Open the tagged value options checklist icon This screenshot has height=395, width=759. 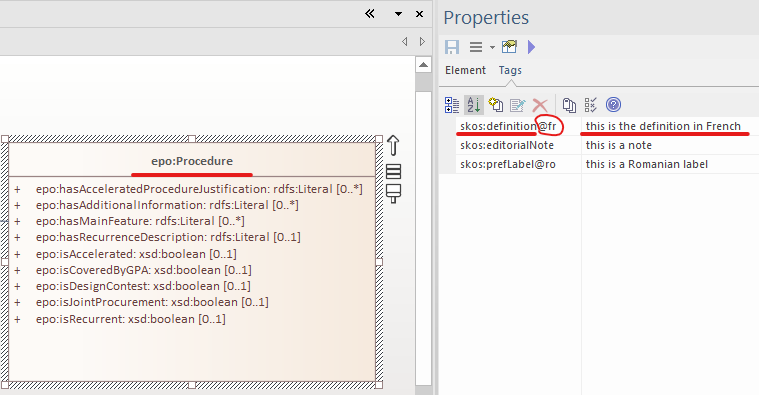point(591,105)
